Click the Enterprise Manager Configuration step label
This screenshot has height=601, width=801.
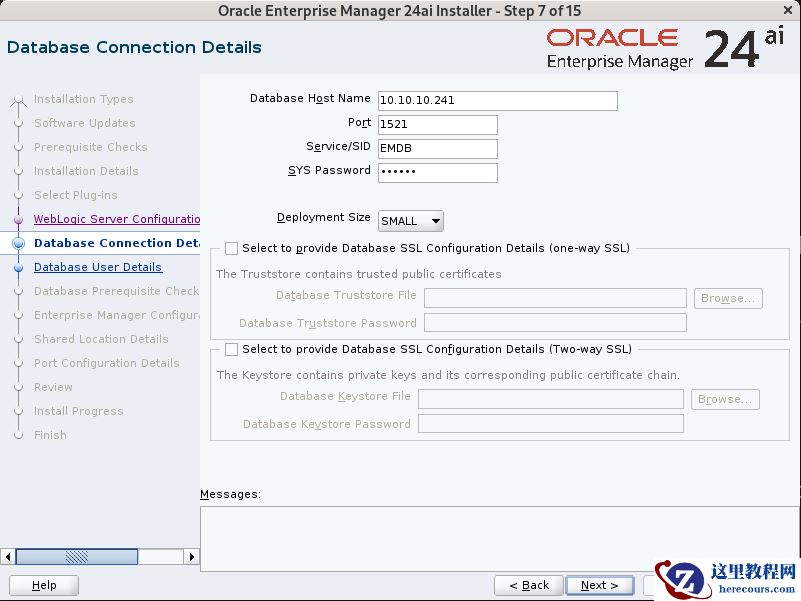coord(116,315)
